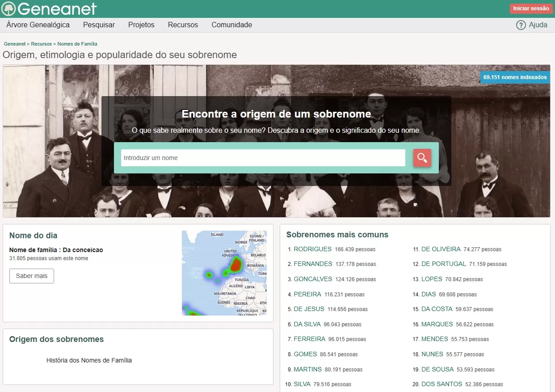Screen dimensions: 555x392
Task: Click the magnifying glass search button
Action: pos(422,158)
